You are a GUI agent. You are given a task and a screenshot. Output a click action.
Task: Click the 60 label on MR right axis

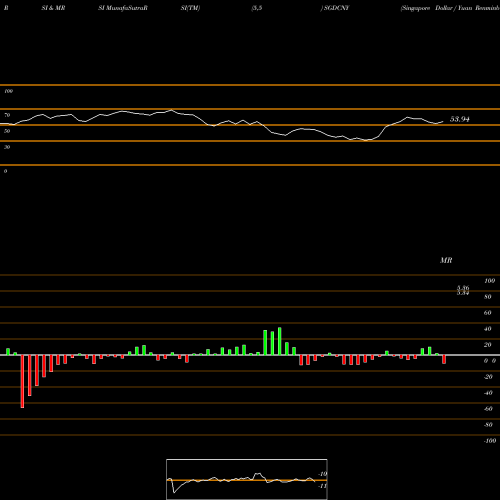[488, 313]
